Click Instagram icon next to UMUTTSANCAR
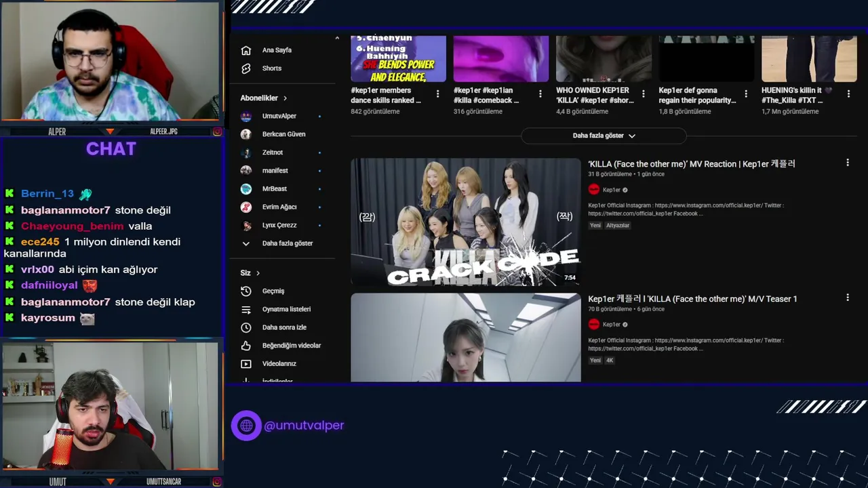The width and height of the screenshot is (868, 488). [x=217, y=482]
